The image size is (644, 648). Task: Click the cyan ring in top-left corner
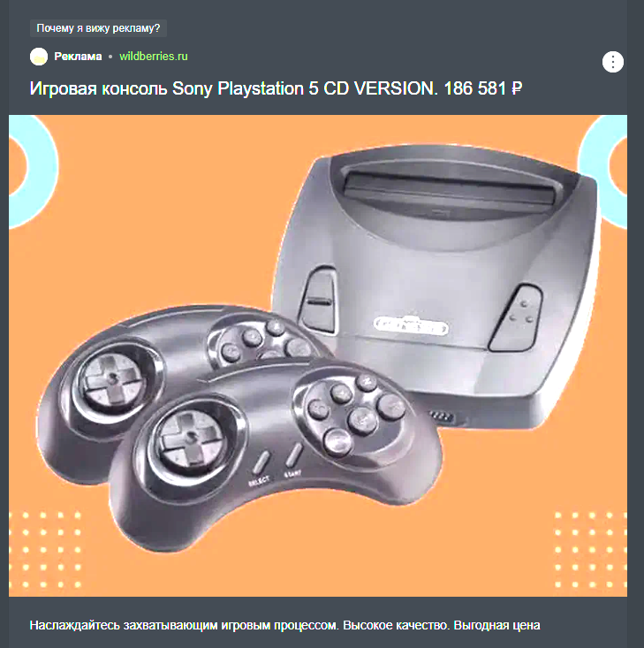33,171
